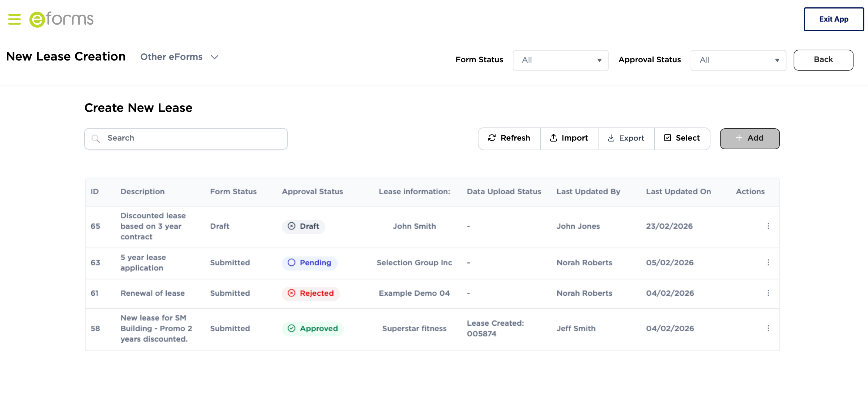Screen dimensions: 868x411
Task: Click the Approved status badge on row 58
Action: click(x=313, y=329)
